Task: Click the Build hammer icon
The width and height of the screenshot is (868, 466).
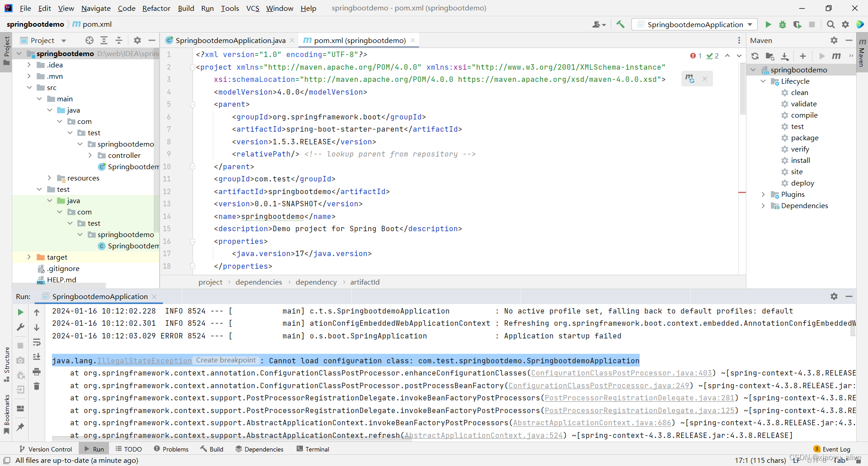Action: pyautogui.click(x=620, y=24)
